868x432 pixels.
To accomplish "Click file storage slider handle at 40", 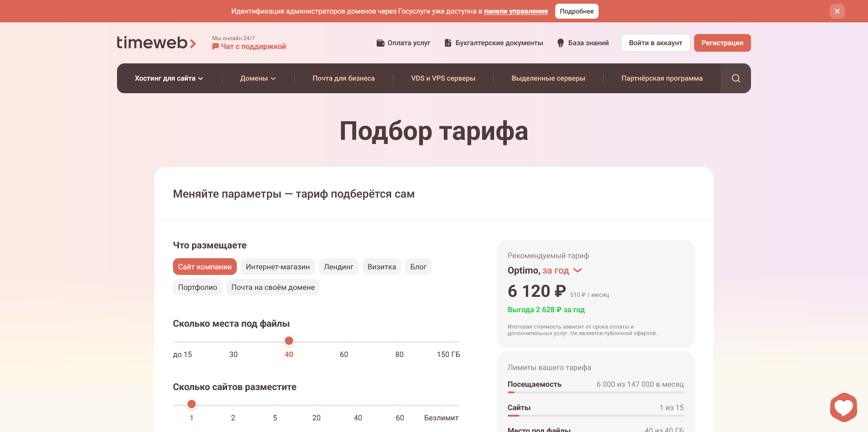I will [x=289, y=341].
